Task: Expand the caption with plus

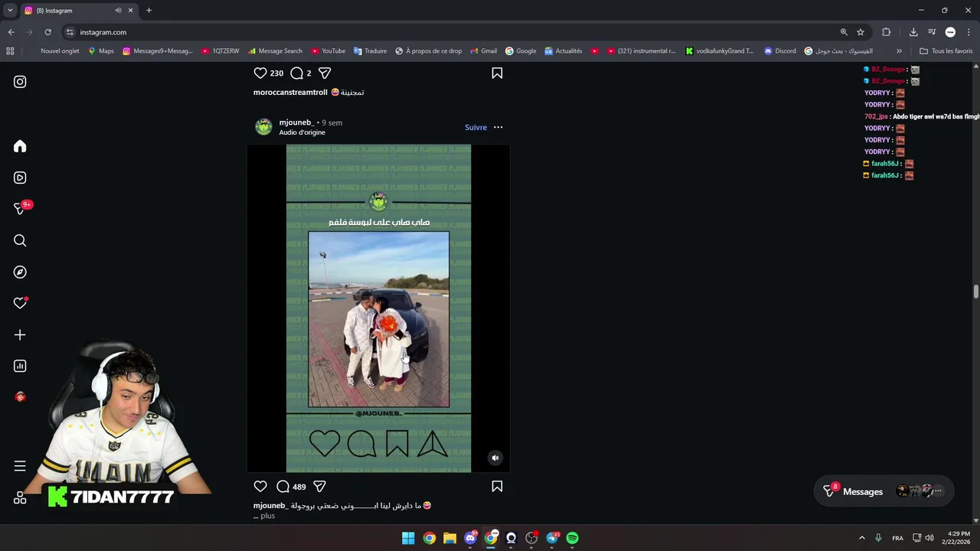Action: click(x=267, y=516)
